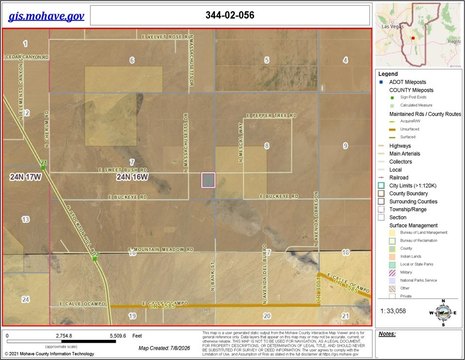
Task: Click the N BANK ST road label
Action: 212,276
